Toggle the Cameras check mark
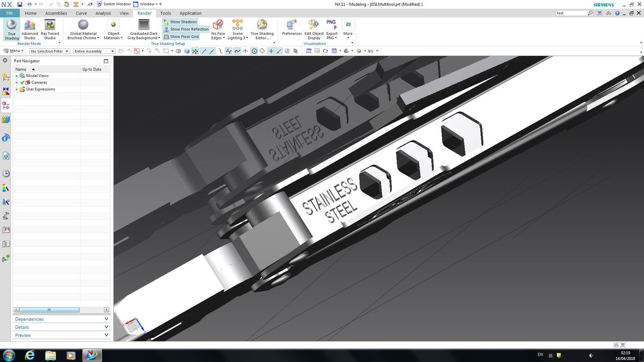Image resolution: width=644 pixels, height=362 pixels. tap(23, 83)
